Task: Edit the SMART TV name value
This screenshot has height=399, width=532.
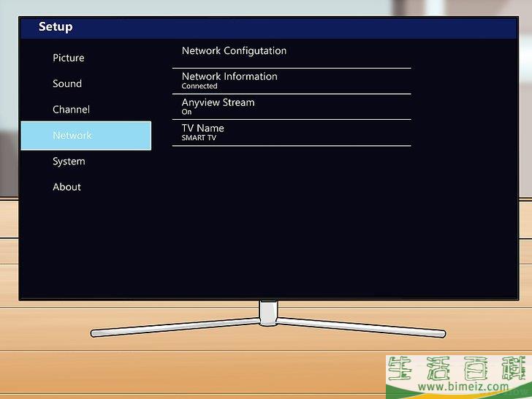Action: click(199, 138)
